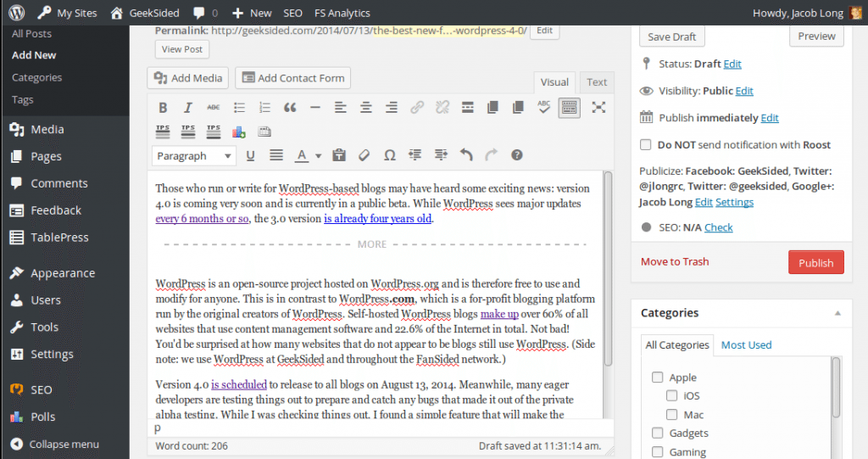Paste as text icon

[x=339, y=155]
